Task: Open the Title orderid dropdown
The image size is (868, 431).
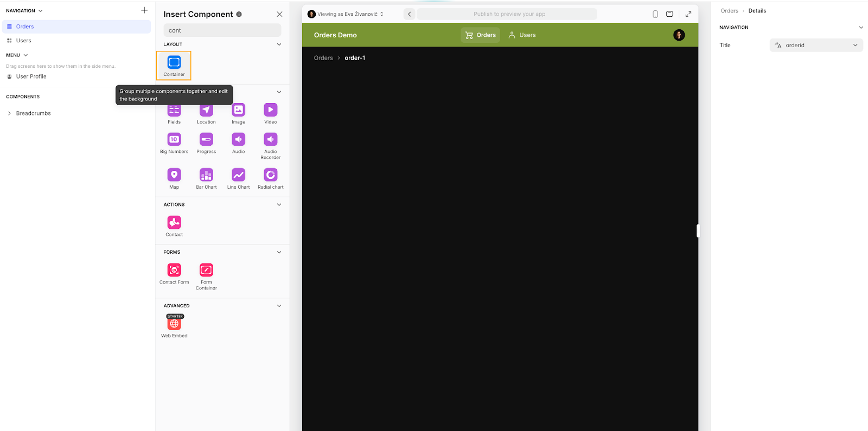Action: point(816,46)
